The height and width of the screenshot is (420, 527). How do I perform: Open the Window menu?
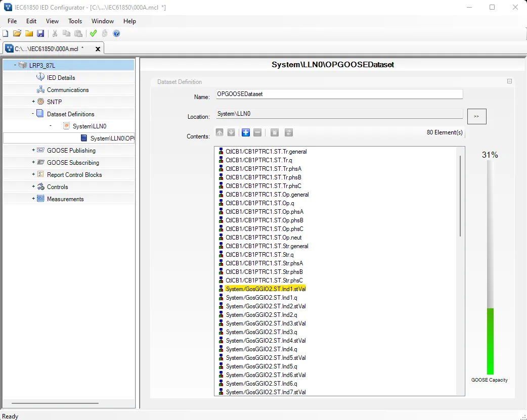pos(103,21)
